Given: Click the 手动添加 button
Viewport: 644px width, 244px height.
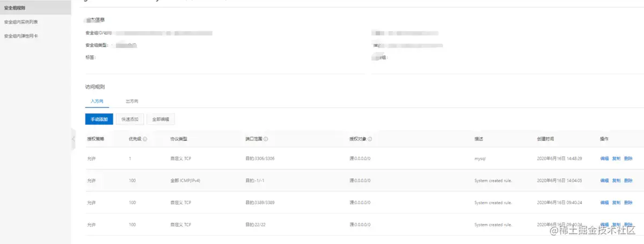Looking at the screenshot, I should [x=99, y=119].
